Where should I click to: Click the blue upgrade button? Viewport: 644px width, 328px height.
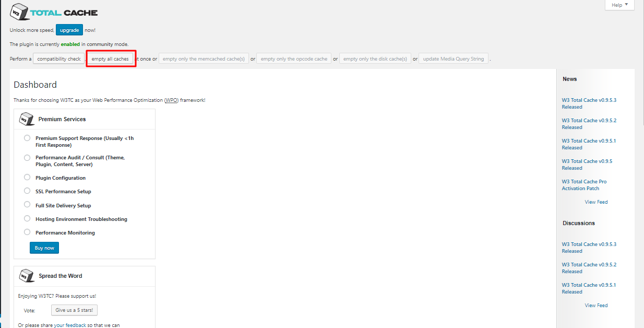pyautogui.click(x=69, y=30)
